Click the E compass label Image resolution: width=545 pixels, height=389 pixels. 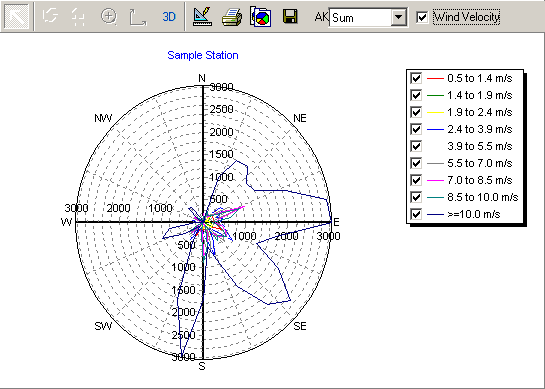click(x=336, y=222)
